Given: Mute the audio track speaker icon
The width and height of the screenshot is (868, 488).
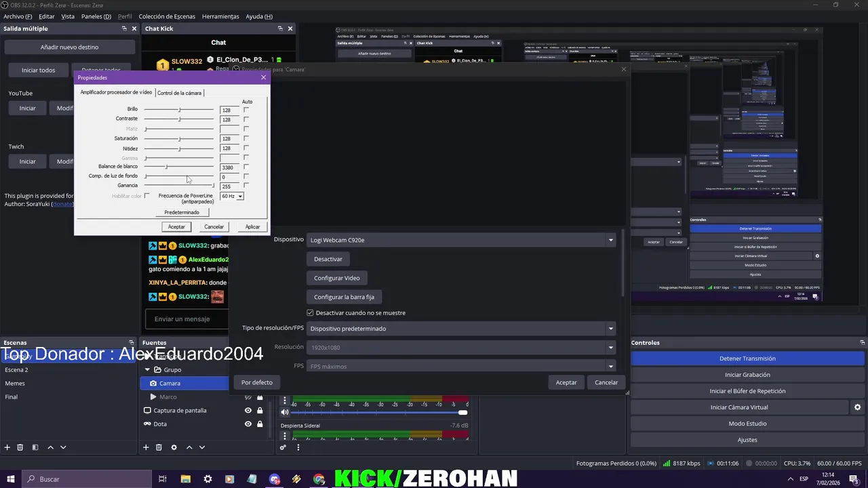Looking at the screenshot, I should click(x=285, y=412).
